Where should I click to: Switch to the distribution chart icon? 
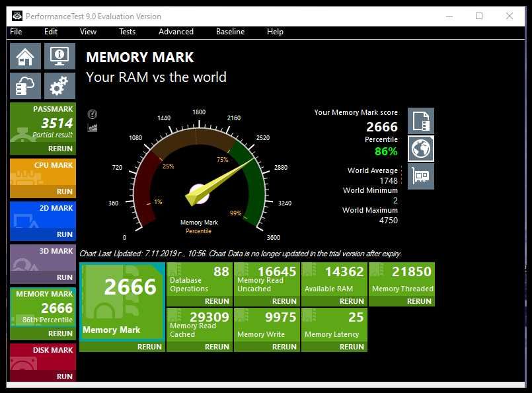(93, 128)
